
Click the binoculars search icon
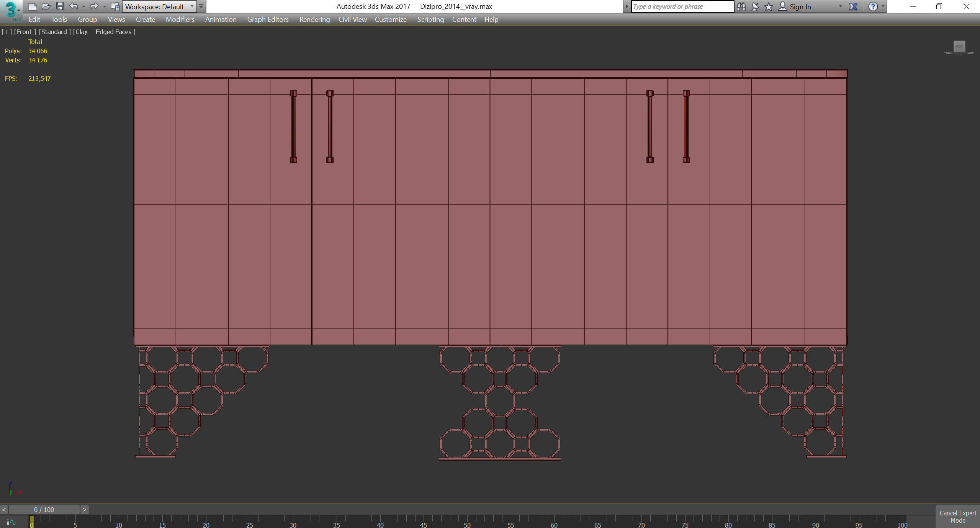[741, 7]
